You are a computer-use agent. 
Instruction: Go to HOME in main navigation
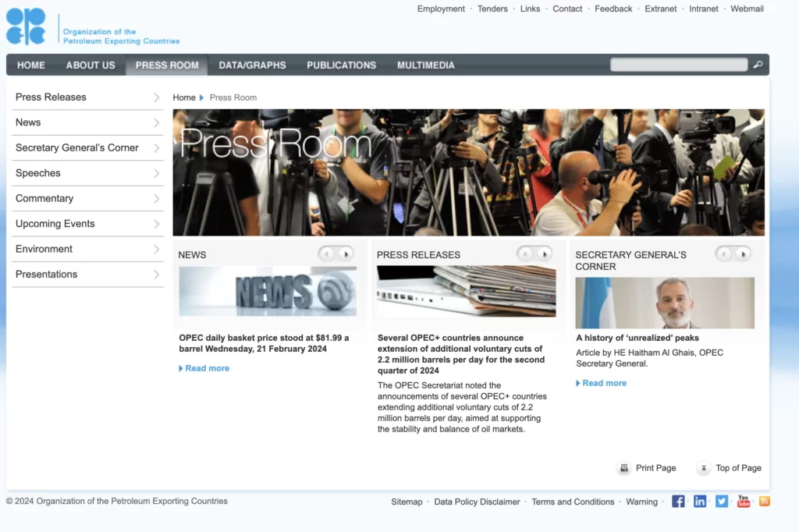[x=31, y=66]
